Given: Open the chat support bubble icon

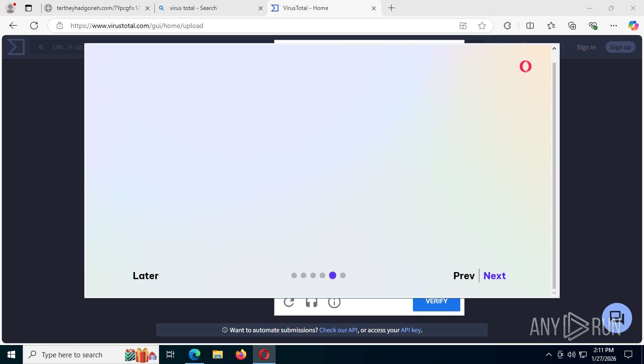Looking at the screenshot, I should [617, 318].
